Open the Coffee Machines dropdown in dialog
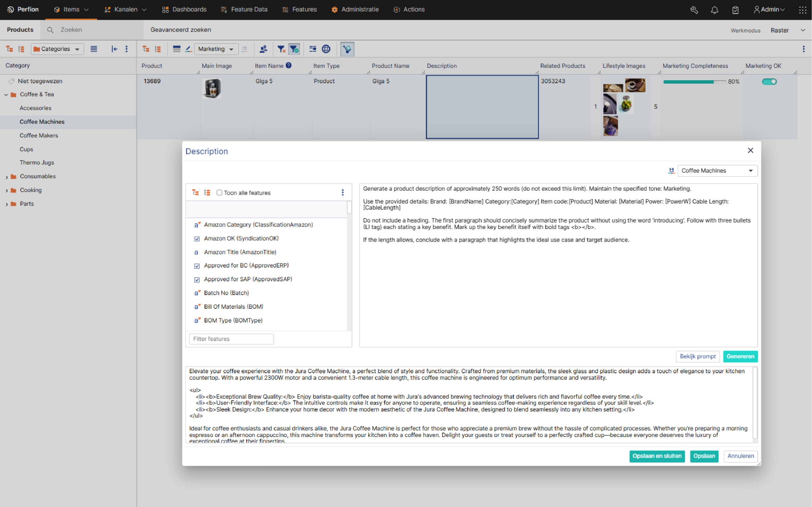Viewport: 812px width, 507px height. tap(717, 171)
